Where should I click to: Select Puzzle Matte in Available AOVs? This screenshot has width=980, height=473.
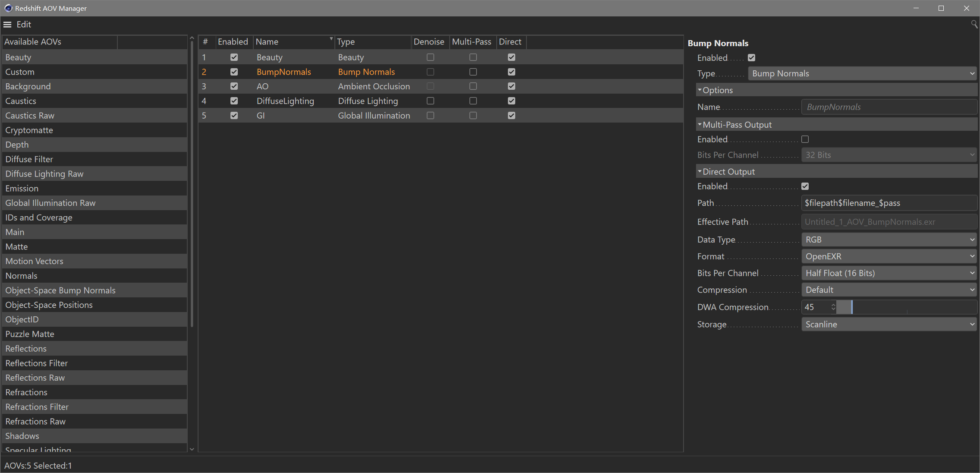point(95,334)
